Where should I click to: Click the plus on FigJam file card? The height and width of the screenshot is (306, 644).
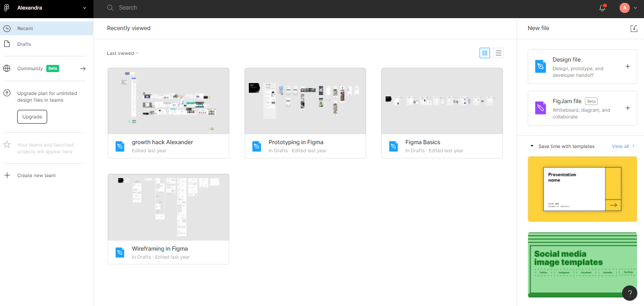pos(628,108)
